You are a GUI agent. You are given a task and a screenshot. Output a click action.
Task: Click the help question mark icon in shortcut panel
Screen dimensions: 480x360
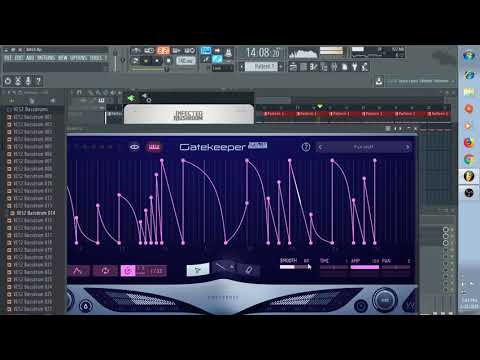[38, 81]
